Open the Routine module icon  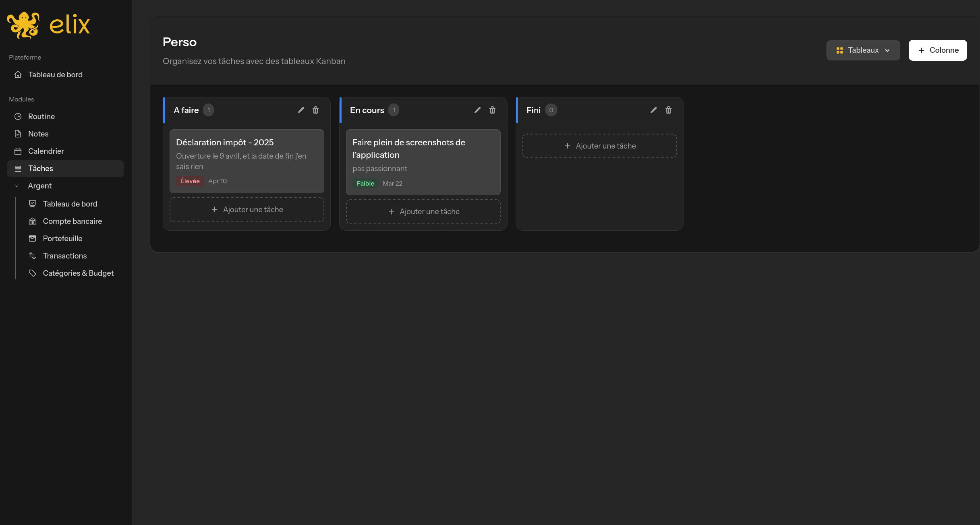coord(18,116)
